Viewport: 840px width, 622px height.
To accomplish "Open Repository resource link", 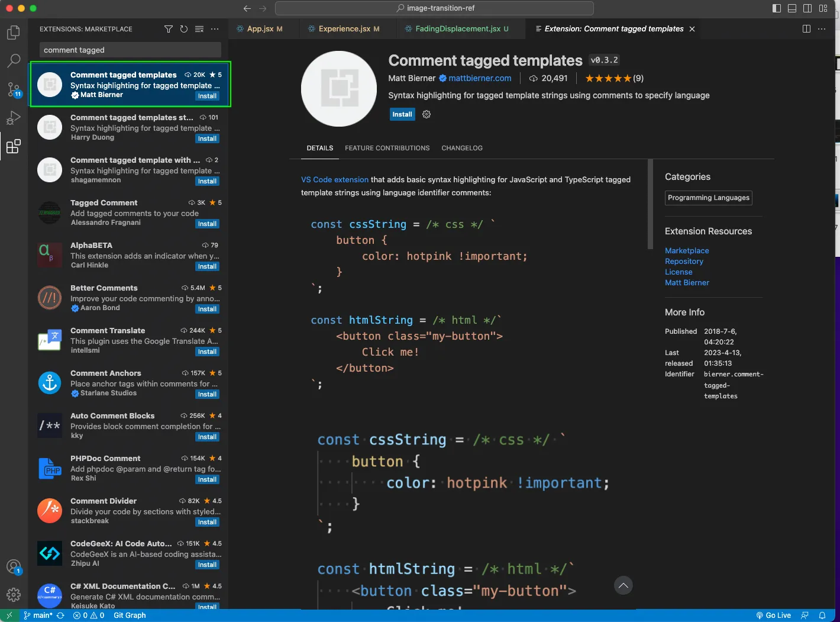I will point(684,261).
